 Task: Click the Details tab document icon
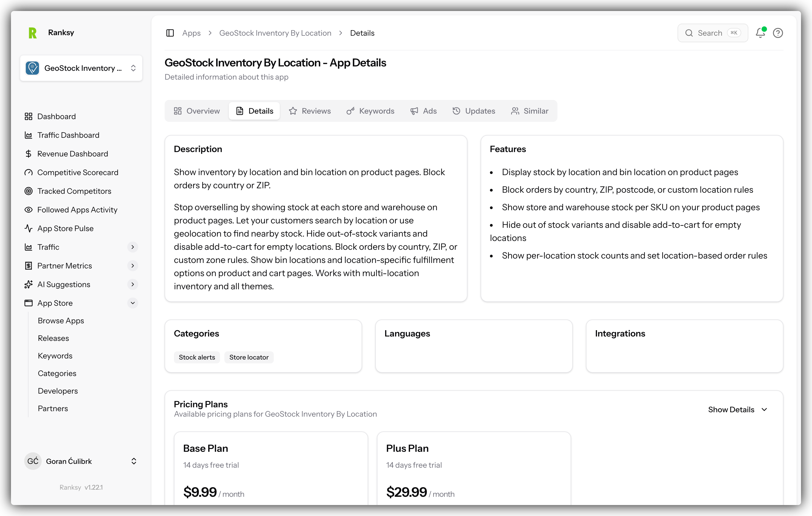[240, 111]
